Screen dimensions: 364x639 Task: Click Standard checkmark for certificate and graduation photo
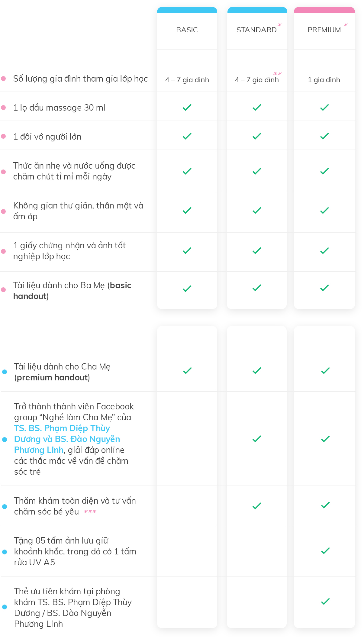point(257,250)
